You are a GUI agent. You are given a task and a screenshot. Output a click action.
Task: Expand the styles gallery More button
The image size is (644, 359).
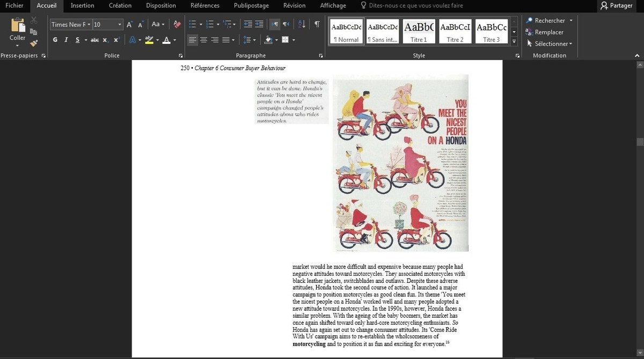514,41
